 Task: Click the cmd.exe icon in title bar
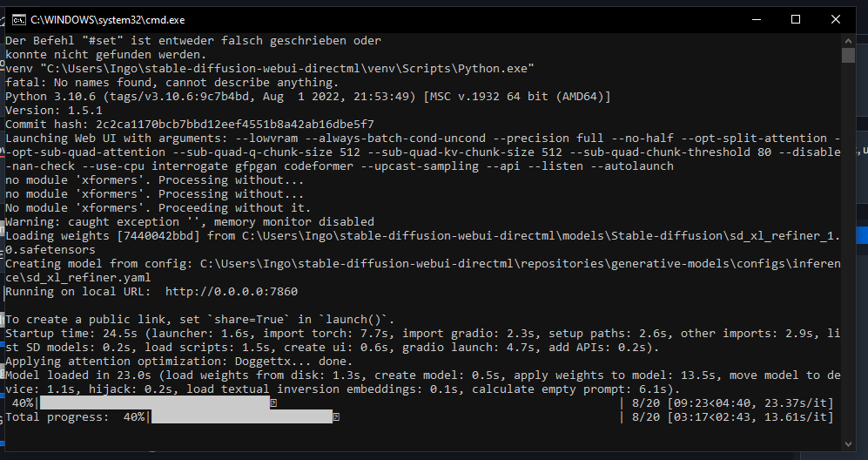(x=16, y=18)
